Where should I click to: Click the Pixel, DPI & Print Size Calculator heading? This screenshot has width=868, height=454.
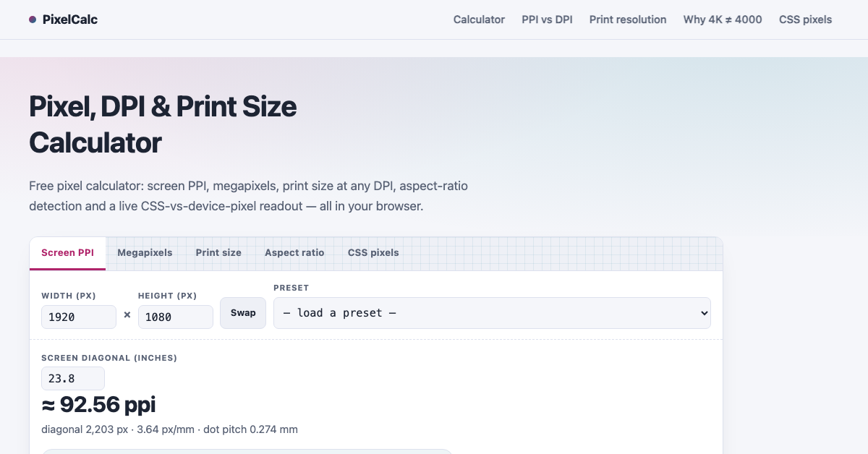(x=163, y=124)
